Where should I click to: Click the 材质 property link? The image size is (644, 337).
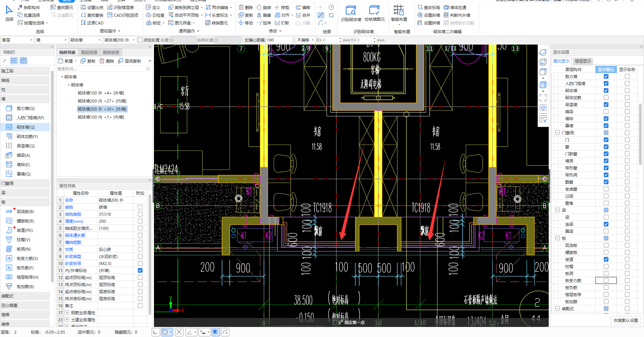pyautogui.click(x=69, y=249)
